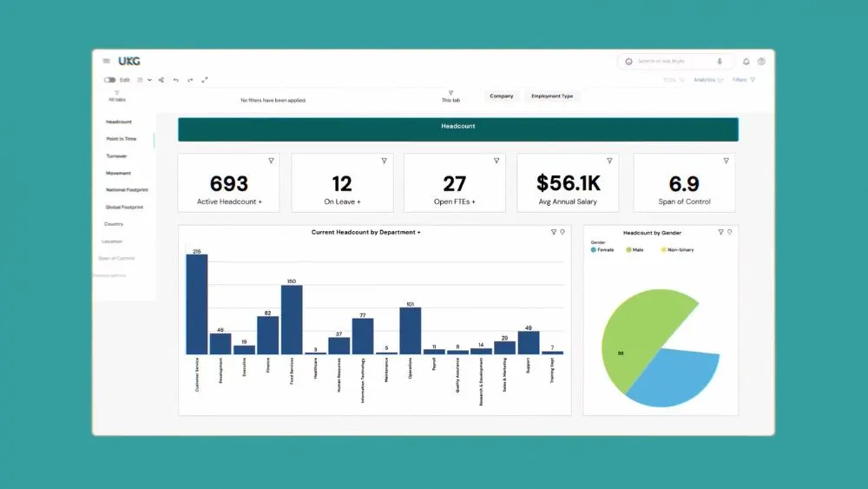868x489 pixels.
Task: Open the hamburger menu beside UKG logo
Action: coord(106,61)
